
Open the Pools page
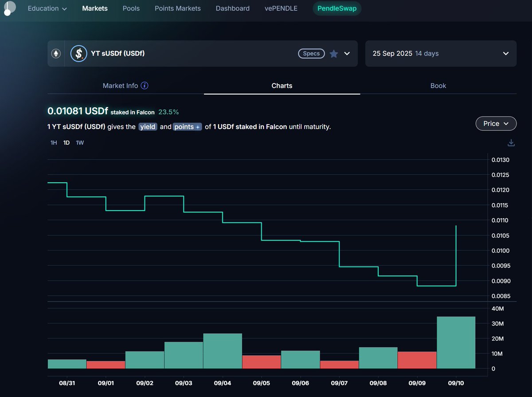click(x=131, y=8)
